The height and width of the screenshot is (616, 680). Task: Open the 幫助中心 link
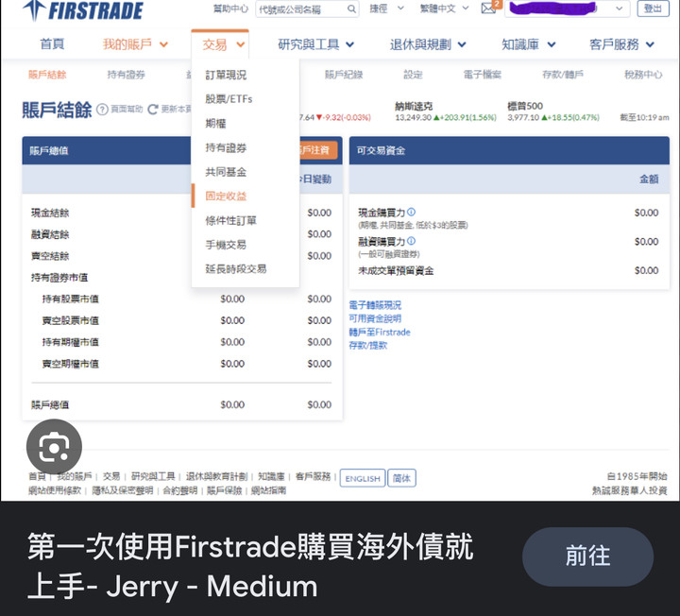(x=231, y=9)
